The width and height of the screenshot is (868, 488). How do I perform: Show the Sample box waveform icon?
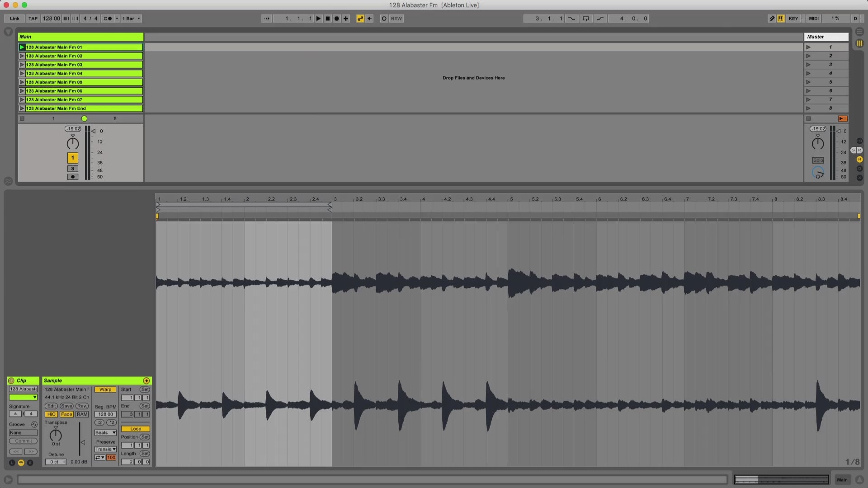[21, 463]
